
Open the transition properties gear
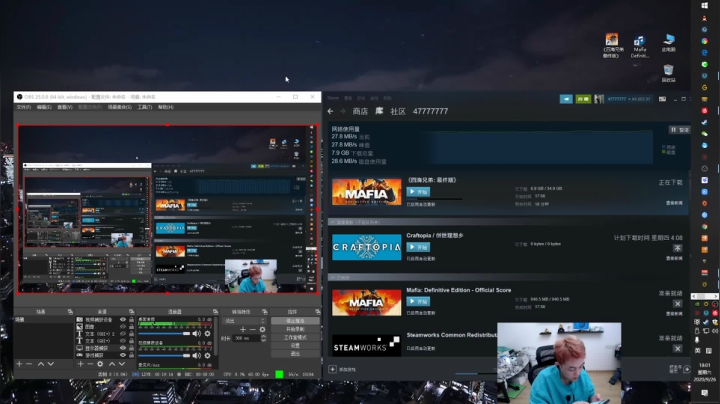(262, 329)
